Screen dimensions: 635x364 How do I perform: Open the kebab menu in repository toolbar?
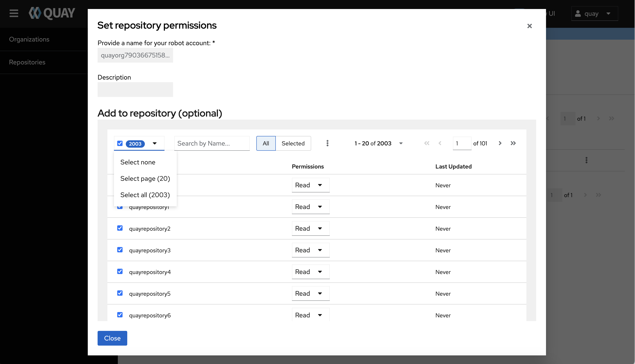(327, 143)
